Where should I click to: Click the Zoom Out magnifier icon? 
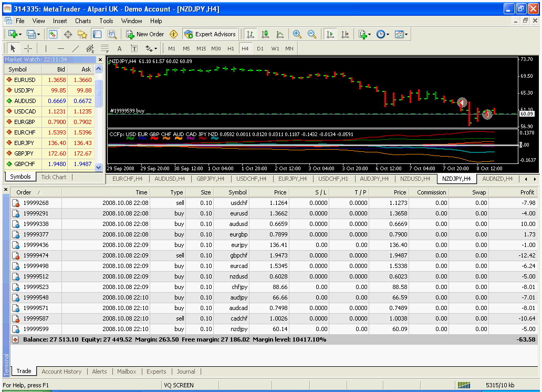click(312, 34)
